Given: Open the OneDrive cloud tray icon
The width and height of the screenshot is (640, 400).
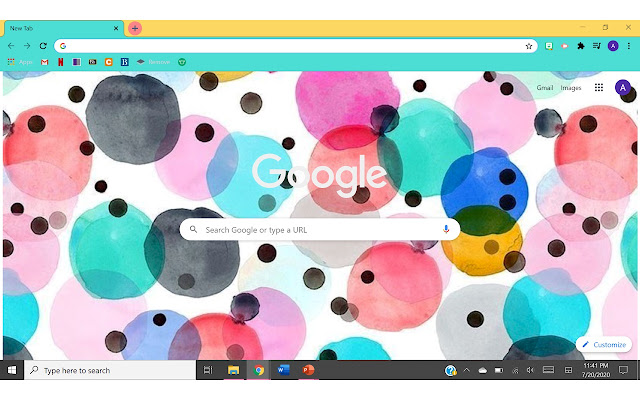Looking at the screenshot, I should pos(482,371).
